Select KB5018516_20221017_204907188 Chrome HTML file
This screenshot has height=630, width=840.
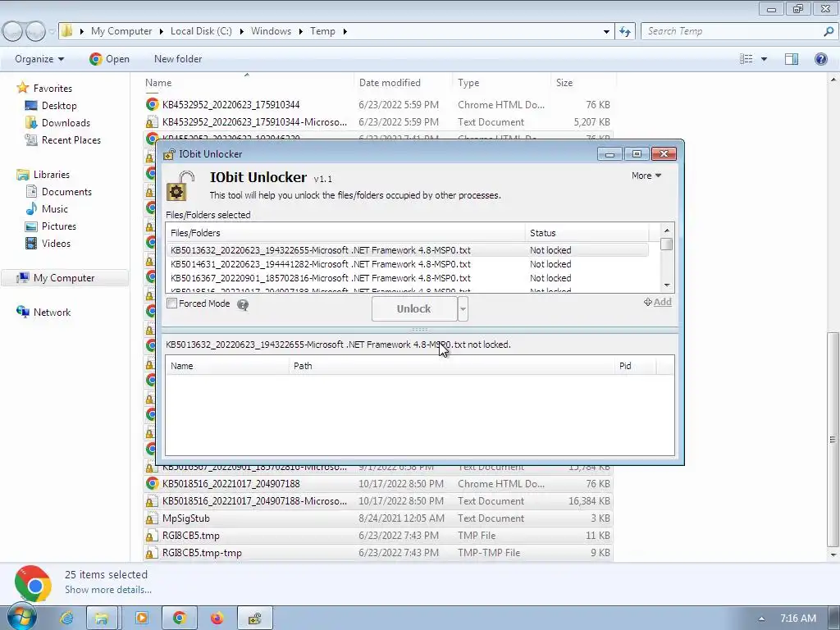(x=377, y=484)
